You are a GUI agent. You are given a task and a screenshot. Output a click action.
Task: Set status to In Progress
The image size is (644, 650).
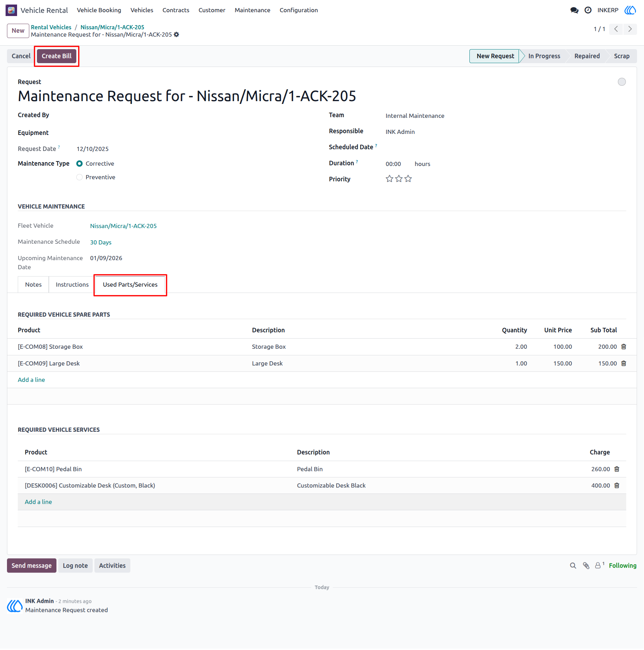[x=544, y=56]
